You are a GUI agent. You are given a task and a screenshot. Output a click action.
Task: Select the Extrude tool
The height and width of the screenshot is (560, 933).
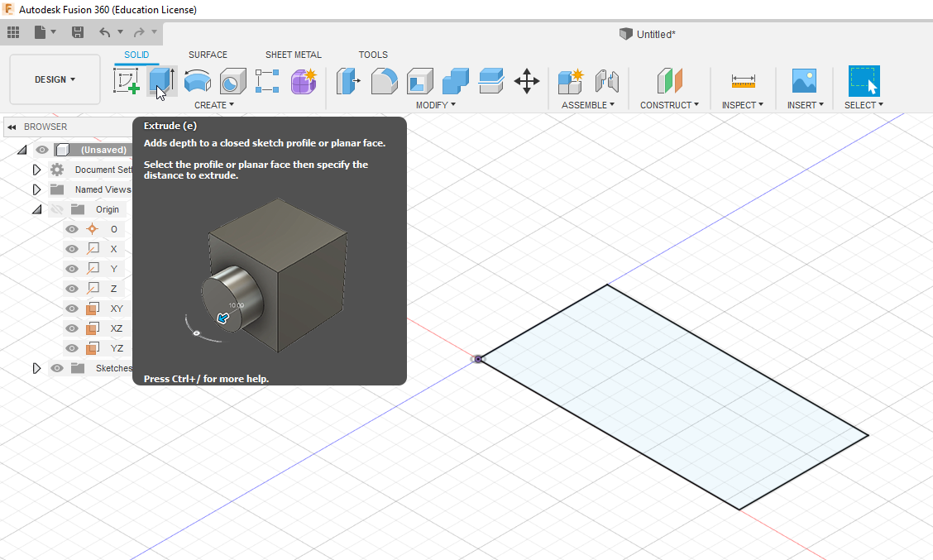pyautogui.click(x=161, y=81)
